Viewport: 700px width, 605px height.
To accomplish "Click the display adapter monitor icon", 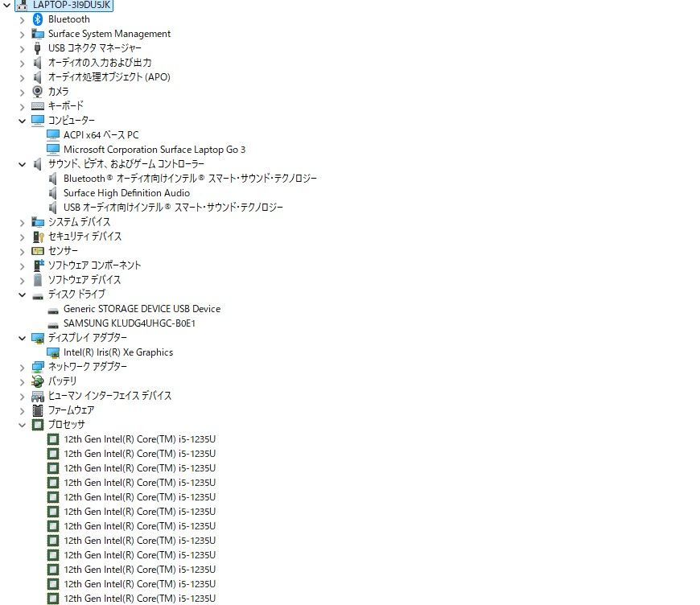I will coord(38,337).
